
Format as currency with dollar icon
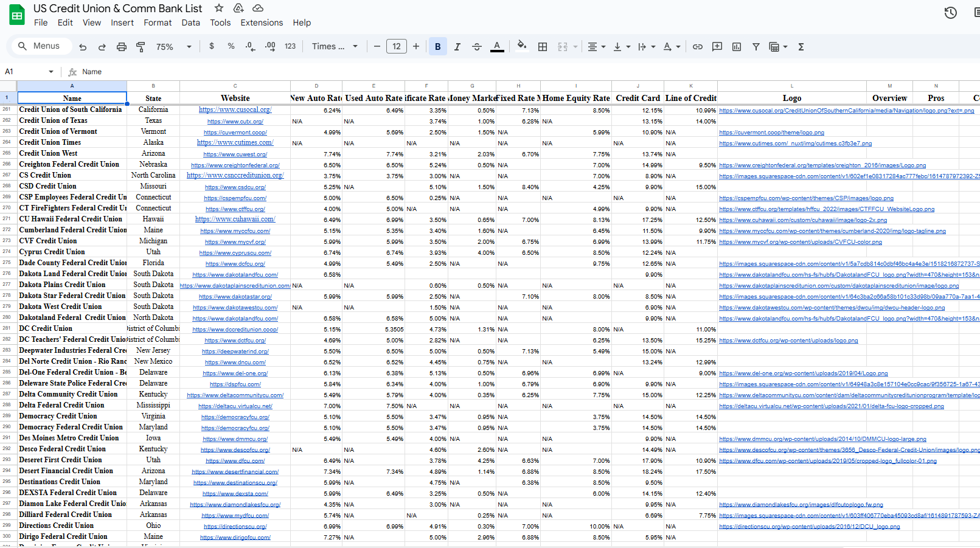(212, 46)
